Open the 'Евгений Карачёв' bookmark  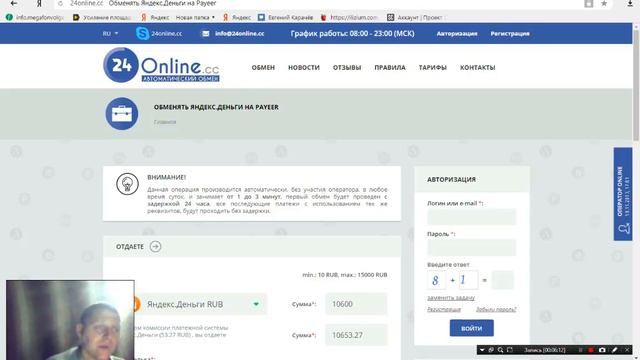click(286, 18)
